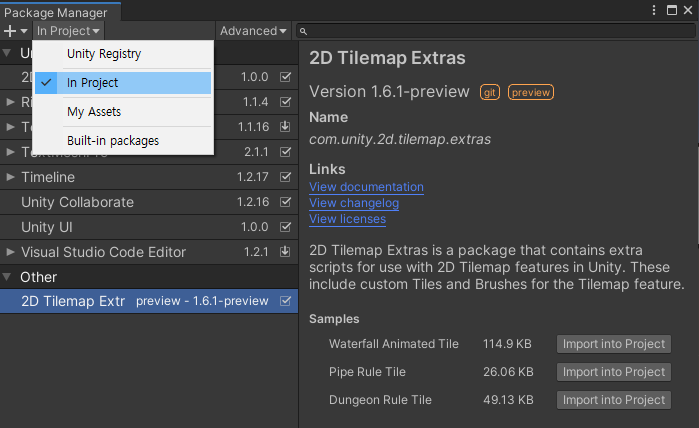The width and height of the screenshot is (699, 428).
Task: Expand the package row with version 2.1.1
Action: (10, 152)
